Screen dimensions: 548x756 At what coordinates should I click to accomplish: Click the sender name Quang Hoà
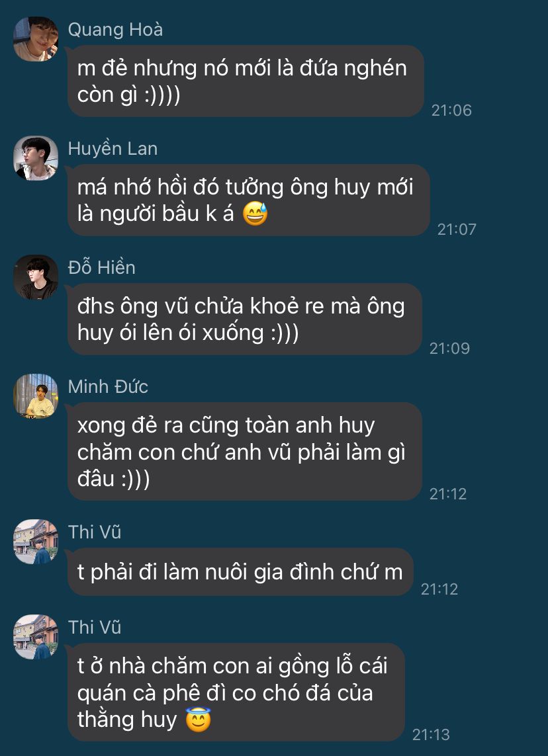(115, 30)
